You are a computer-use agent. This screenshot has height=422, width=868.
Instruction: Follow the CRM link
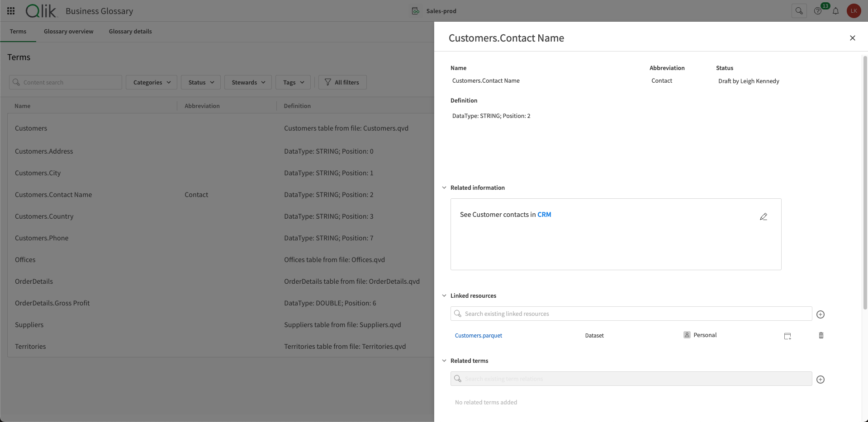(544, 215)
